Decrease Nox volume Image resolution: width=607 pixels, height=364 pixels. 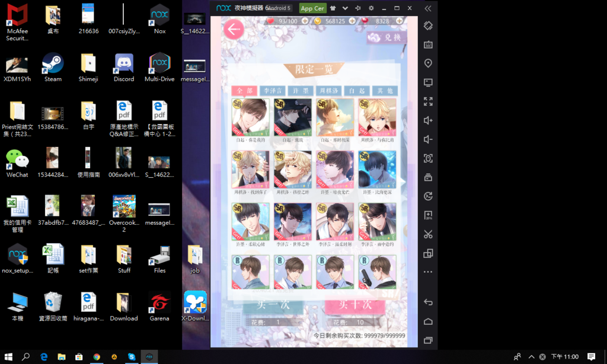[x=428, y=139]
